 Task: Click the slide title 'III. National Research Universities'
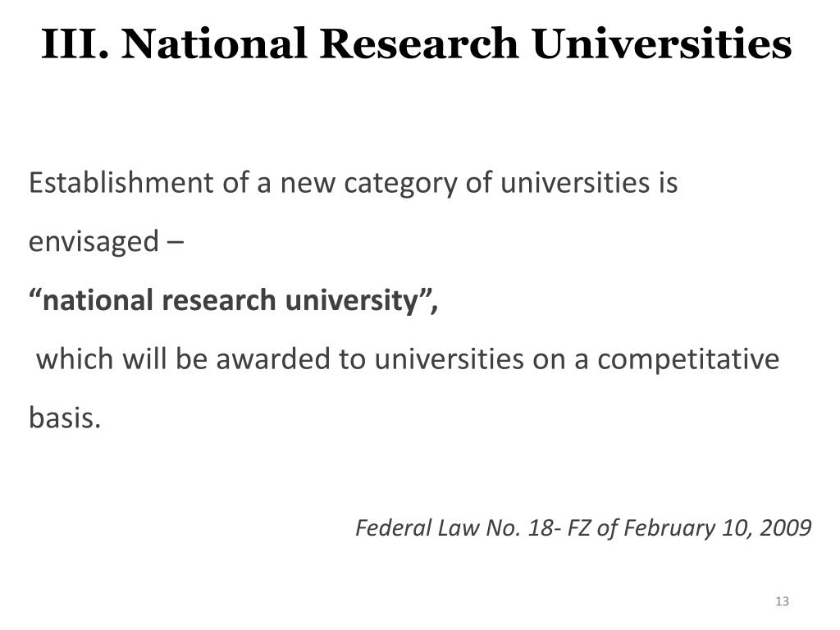tap(416, 43)
